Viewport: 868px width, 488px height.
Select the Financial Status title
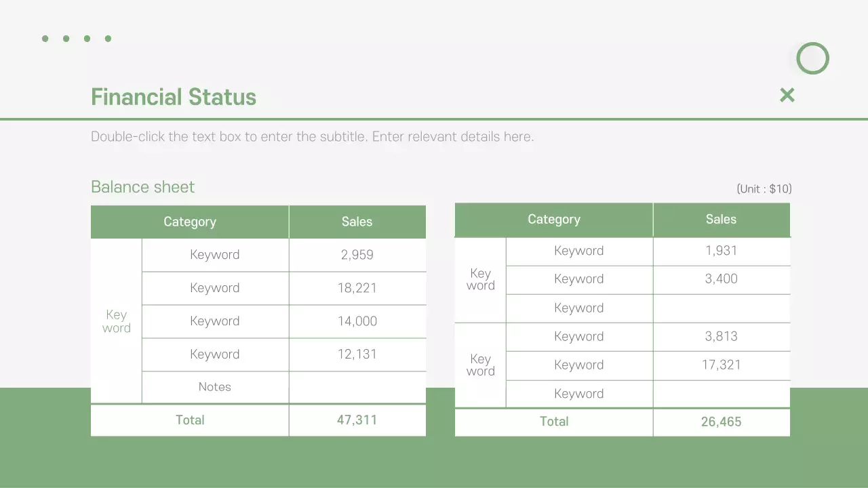[174, 98]
